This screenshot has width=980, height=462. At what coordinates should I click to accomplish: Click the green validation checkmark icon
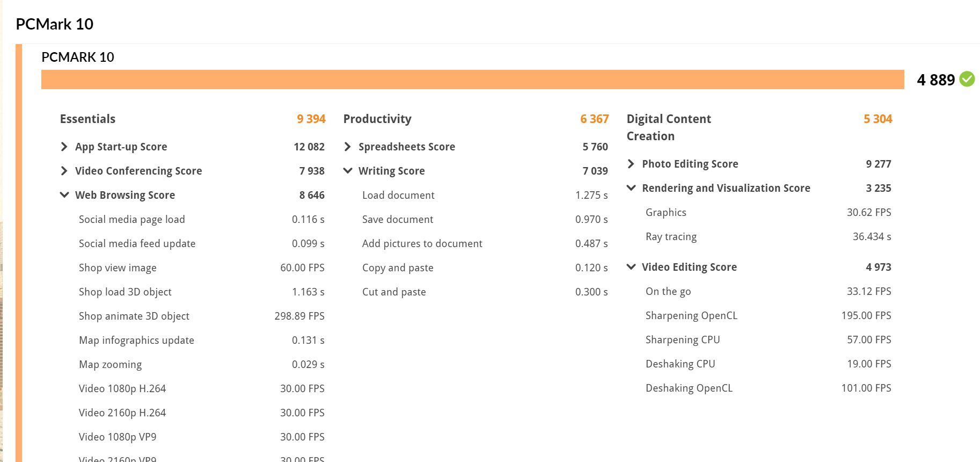[967, 80]
